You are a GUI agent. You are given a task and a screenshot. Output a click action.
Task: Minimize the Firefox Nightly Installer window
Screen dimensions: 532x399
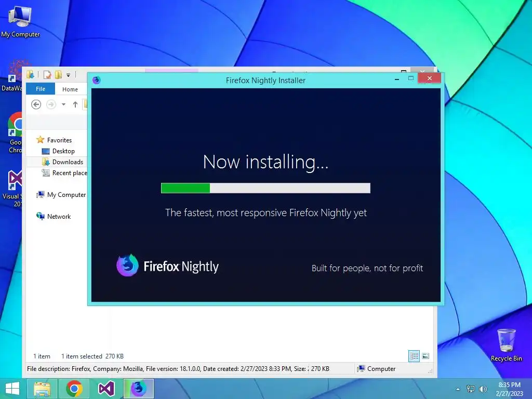(396, 79)
